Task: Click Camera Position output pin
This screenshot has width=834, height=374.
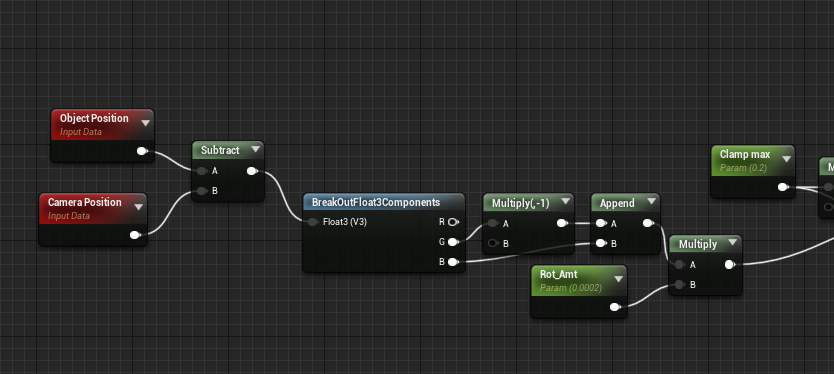Action: [135, 235]
